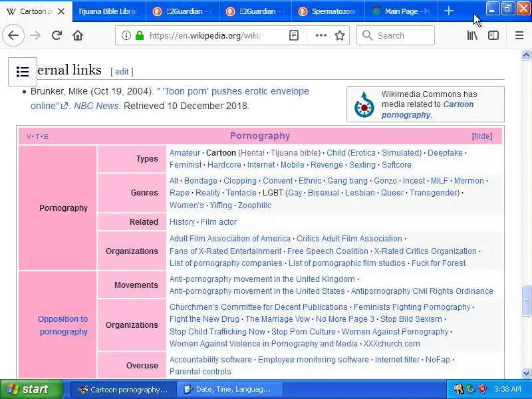Click scrollbar down arrow
Image resolution: width=532 pixels, height=399 pixels.
(x=526, y=373)
